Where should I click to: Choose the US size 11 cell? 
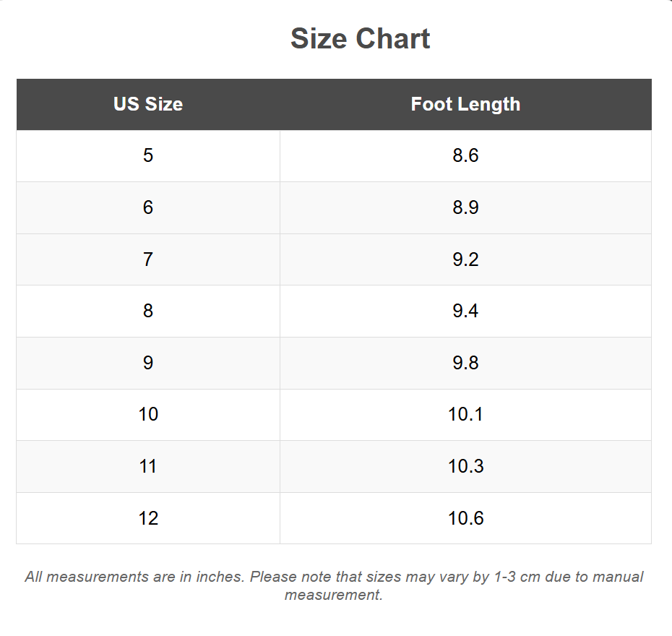pyautogui.click(x=148, y=466)
